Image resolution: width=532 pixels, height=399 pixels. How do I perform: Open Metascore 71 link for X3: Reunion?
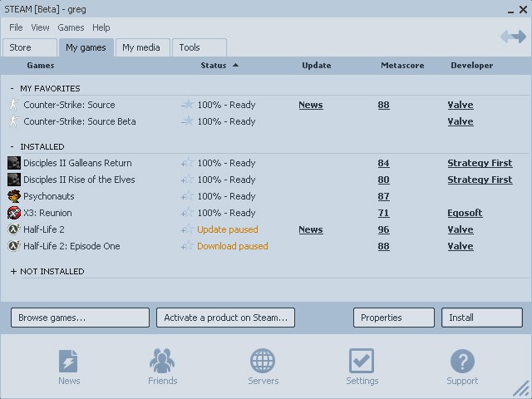click(x=384, y=213)
